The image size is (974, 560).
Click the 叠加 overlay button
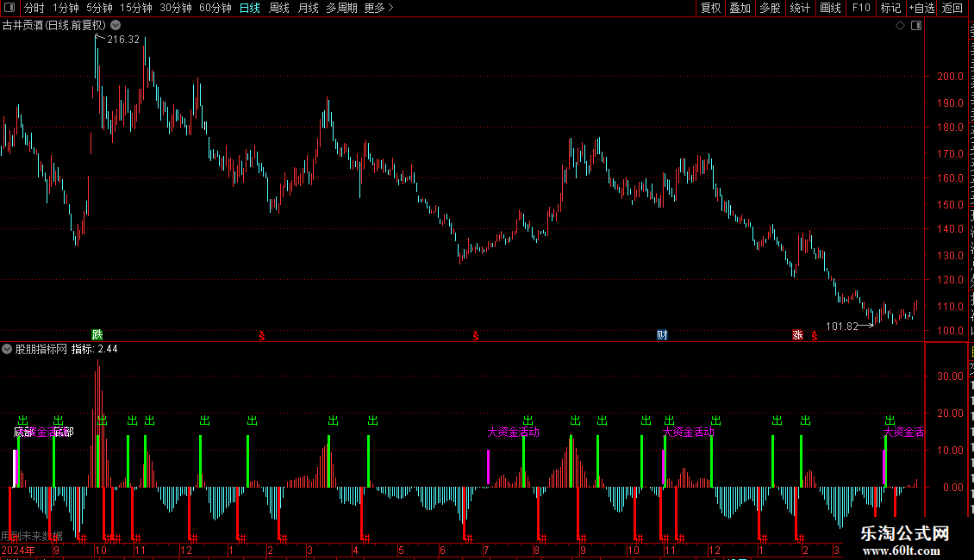click(740, 8)
